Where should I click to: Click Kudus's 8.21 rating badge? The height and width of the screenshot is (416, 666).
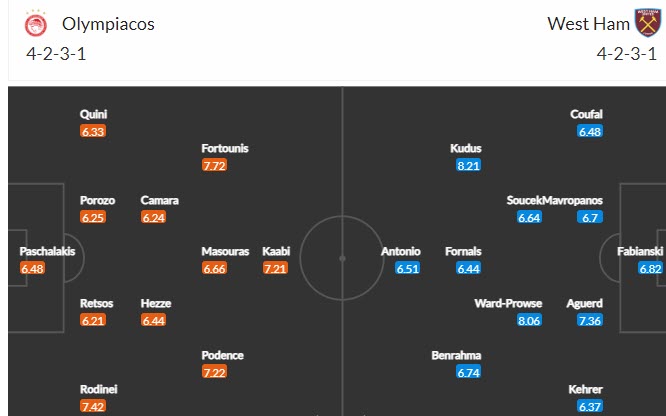468,165
